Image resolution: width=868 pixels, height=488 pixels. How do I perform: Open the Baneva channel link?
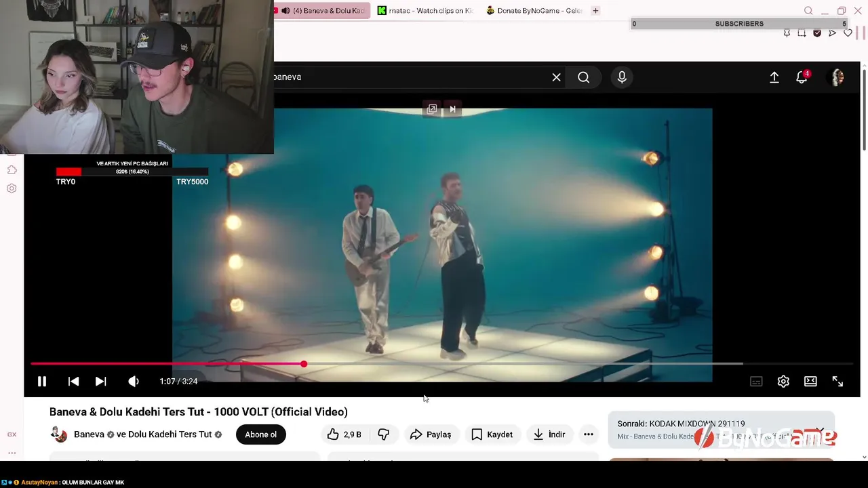(x=89, y=434)
